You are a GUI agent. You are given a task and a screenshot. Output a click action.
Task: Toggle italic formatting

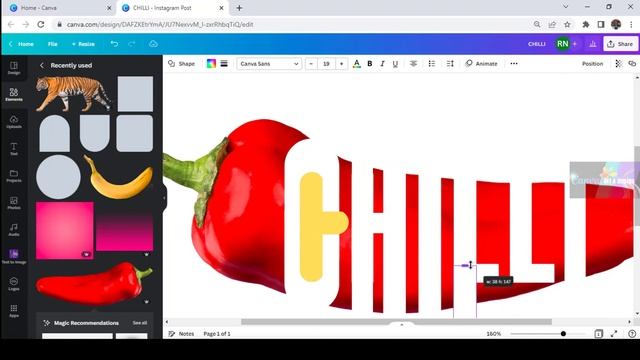pyautogui.click(x=382, y=64)
